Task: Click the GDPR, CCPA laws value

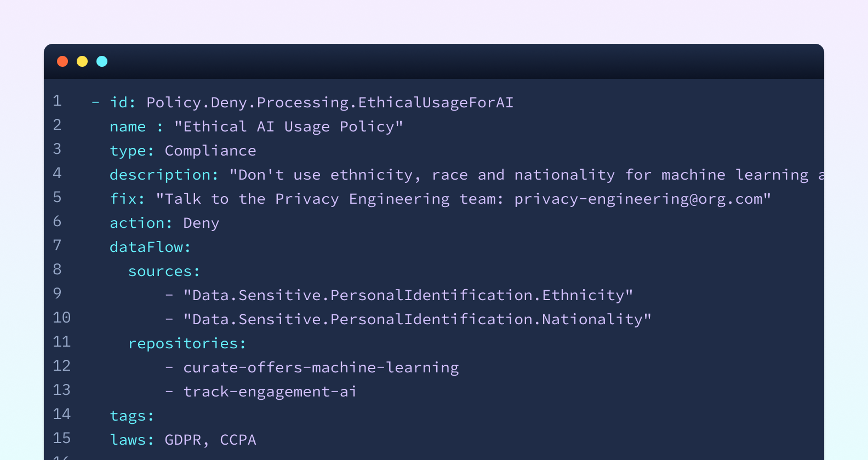Action: coord(210,440)
